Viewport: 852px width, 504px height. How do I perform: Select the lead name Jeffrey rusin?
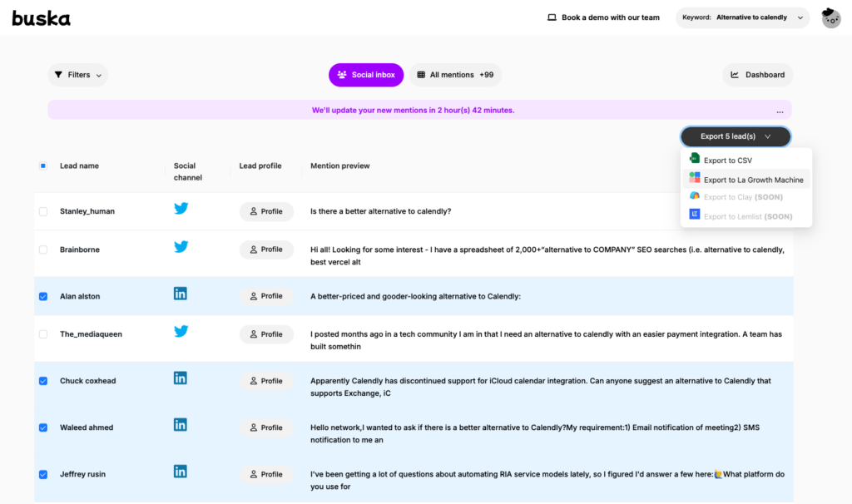coord(82,475)
